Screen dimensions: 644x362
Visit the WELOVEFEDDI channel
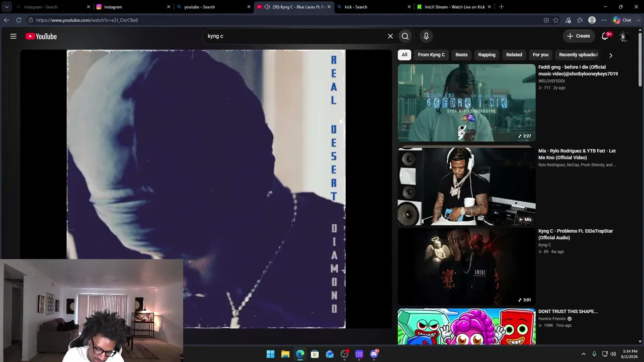point(551,81)
